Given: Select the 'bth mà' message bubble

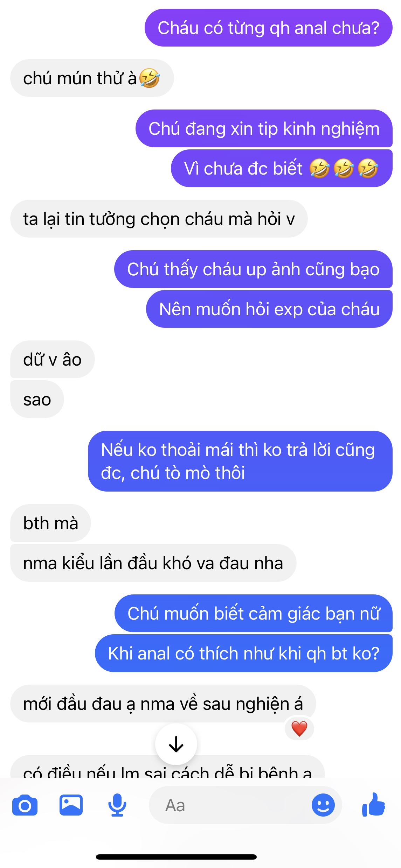Looking at the screenshot, I should (51, 523).
